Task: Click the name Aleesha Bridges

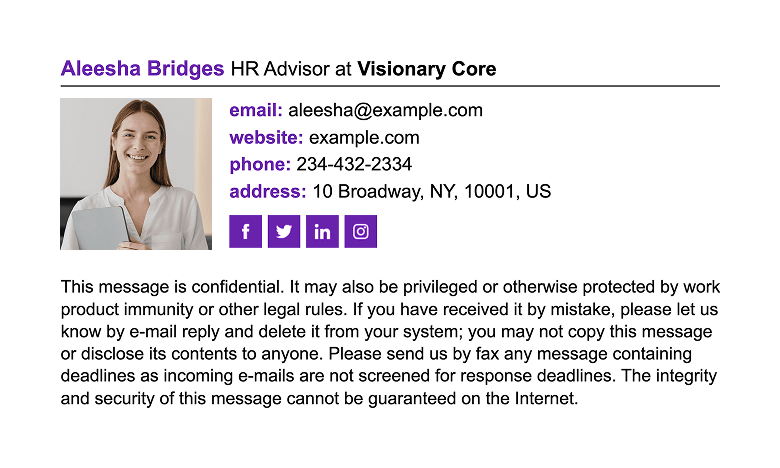Action: [x=142, y=69]
